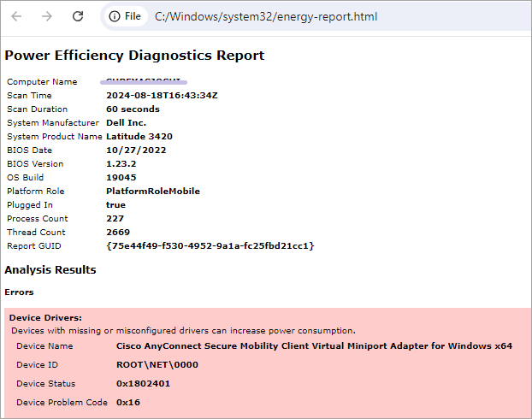Screen dimensions: 532x419
Task: Click the BIOS Date value 10/27/2022
Action: coord(136,150)
